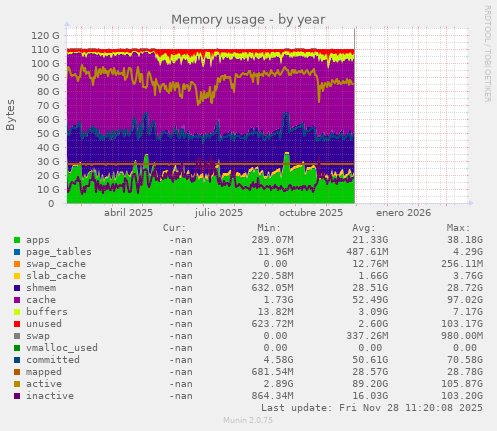The height and width of the screenshot is (431, 497).
Task: Click the slab_cache average value 1.66G
Action: 373,276
